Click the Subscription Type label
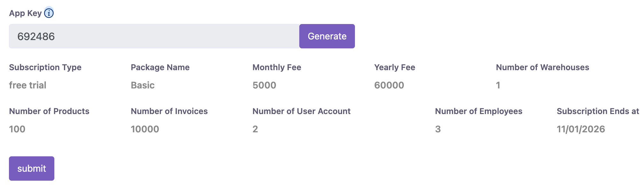Viewport: 644px width, 189px height. tap(45, 67)
